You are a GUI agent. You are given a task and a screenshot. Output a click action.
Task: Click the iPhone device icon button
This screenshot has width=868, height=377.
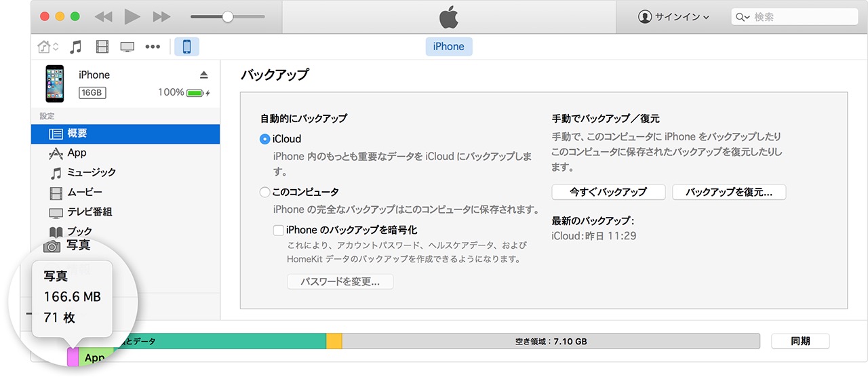[186, 47]
